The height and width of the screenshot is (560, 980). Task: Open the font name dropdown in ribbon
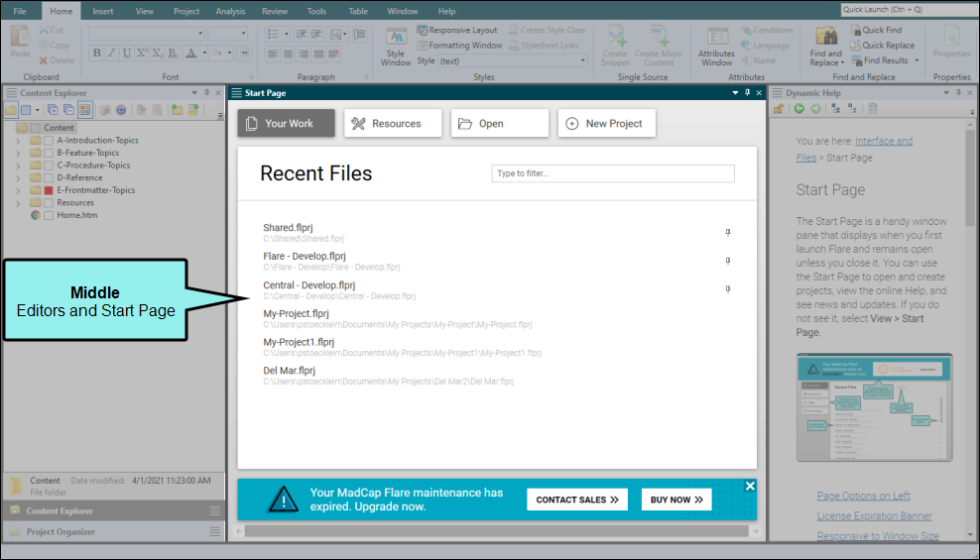[x=200, y=34]
